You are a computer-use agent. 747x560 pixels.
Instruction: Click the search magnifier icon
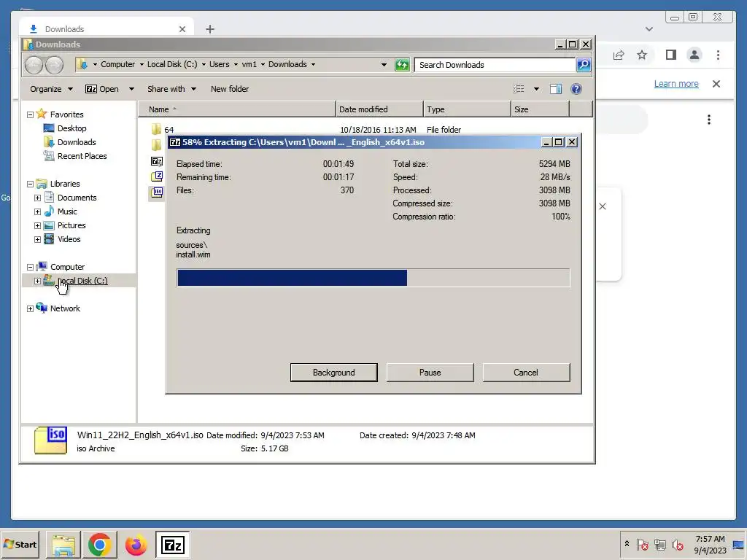tap(583, 65)
